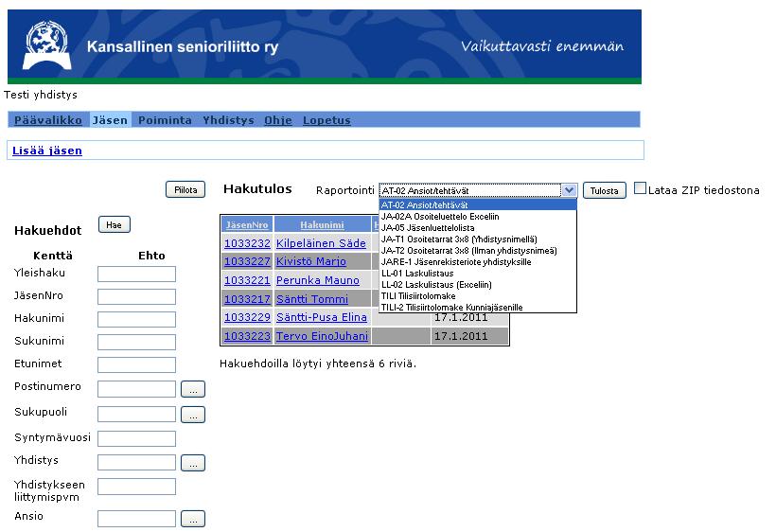
Task: Open member Säntti-Pusa Elina
Action: (321, 317)
